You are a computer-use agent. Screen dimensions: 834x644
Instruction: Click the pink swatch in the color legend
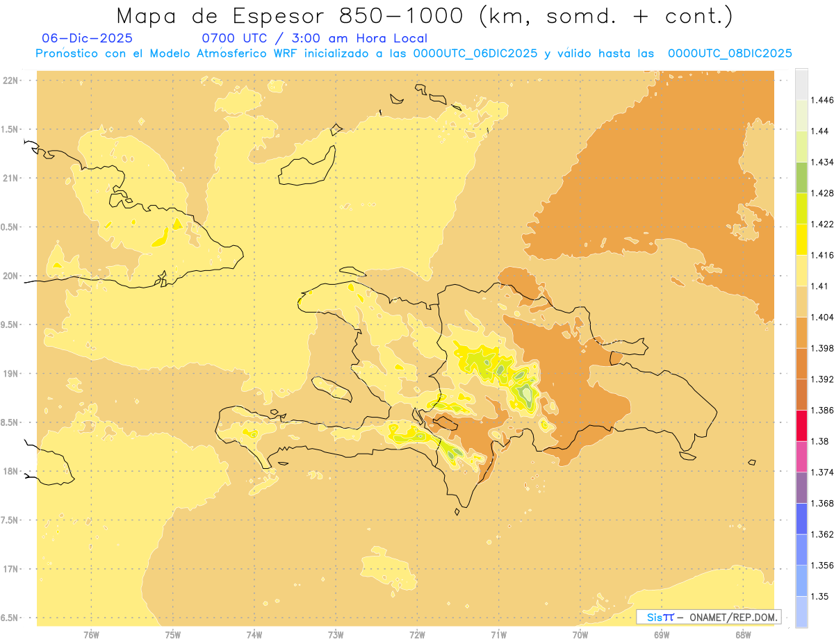[801, 456]
